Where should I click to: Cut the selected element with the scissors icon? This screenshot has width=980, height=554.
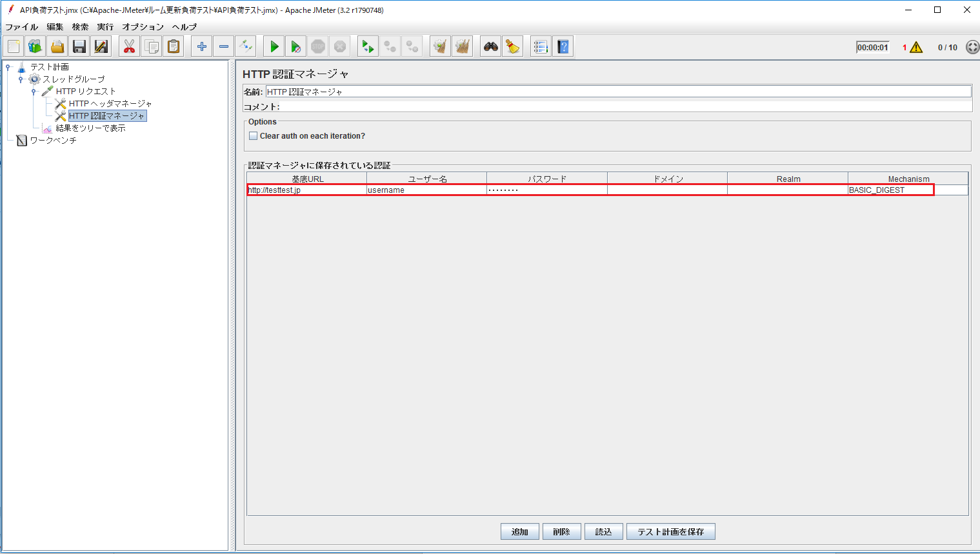(x=128, y=46)
